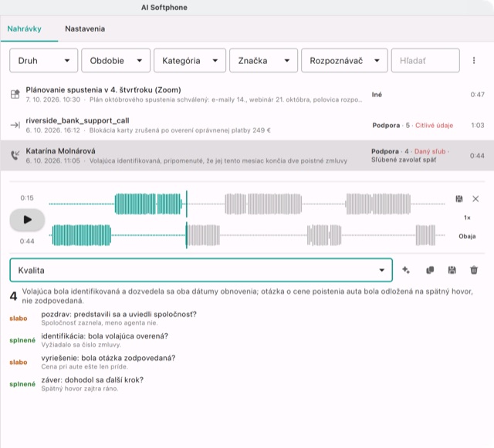Open the Plánovanie spustenia v 4. štvrťroku recording
The image size is (494, 448).
click(x=247, y=94)
